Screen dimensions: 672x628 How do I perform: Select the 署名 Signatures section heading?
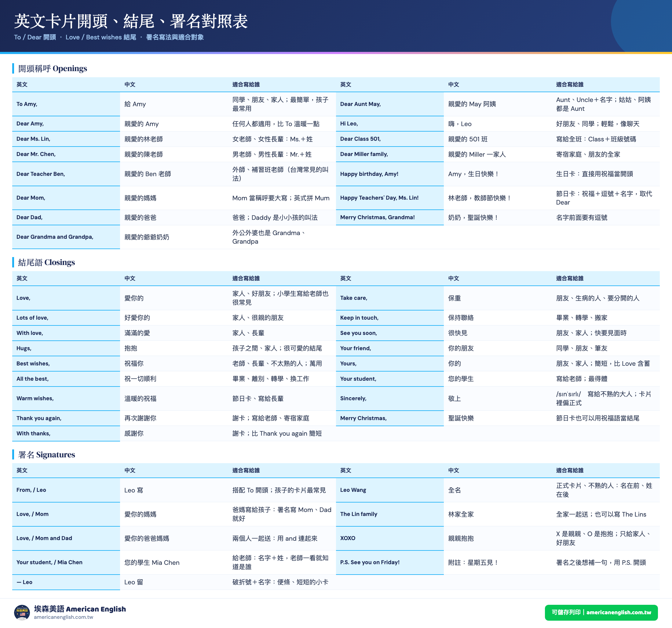[47, 455]
